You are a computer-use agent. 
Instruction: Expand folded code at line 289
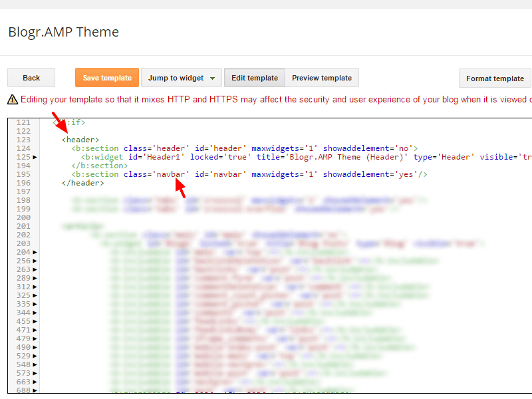[35, 278]
